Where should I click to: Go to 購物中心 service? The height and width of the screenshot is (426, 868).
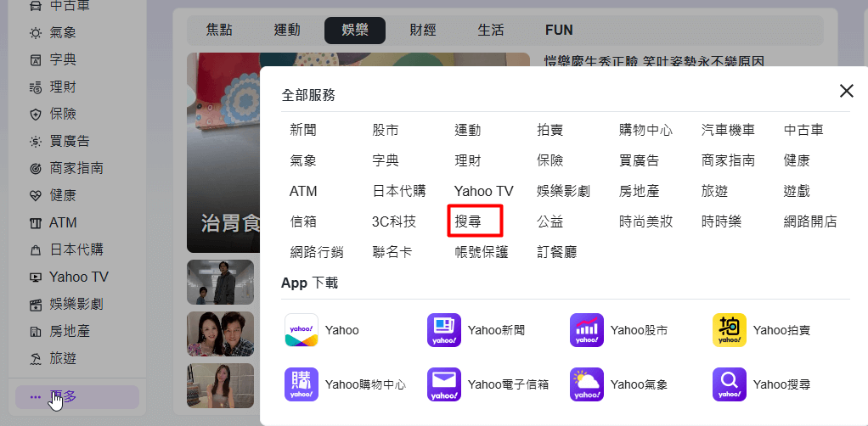coord(646,131)
